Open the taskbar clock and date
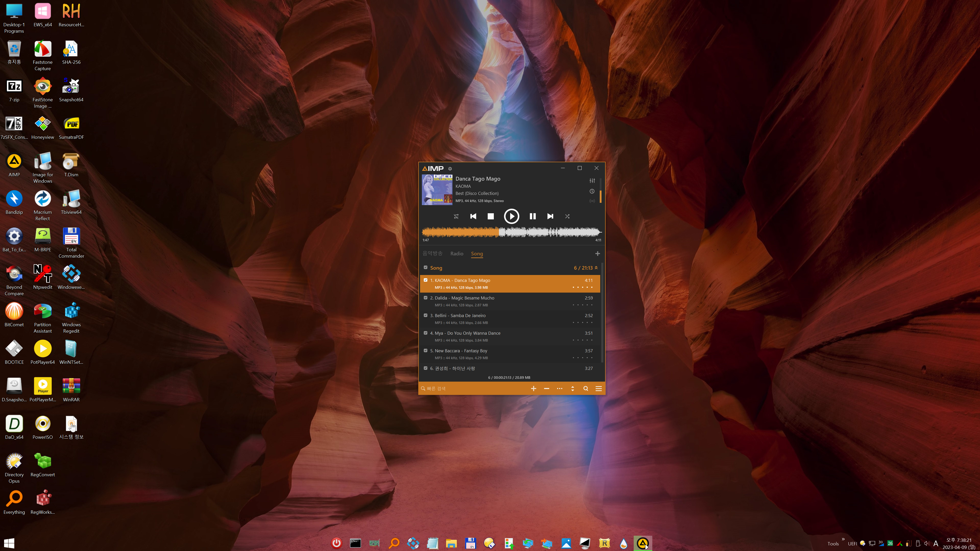980x551 pixels. (959, 543)
